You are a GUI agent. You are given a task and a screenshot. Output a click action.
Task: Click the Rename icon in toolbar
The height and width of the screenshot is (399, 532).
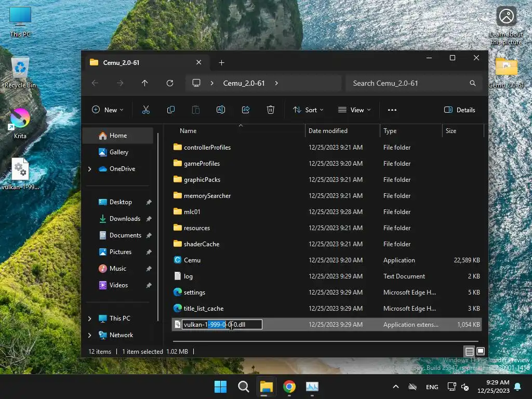click(220, 110)
